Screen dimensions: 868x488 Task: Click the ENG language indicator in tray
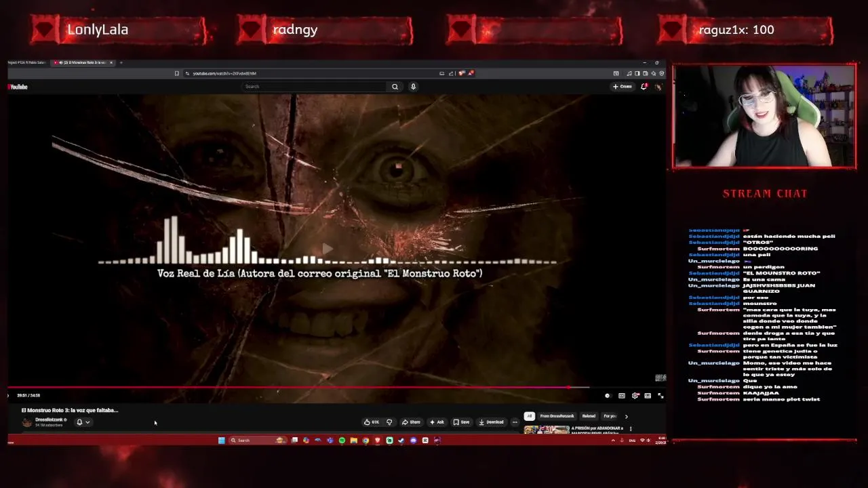[x=632, y=441]
